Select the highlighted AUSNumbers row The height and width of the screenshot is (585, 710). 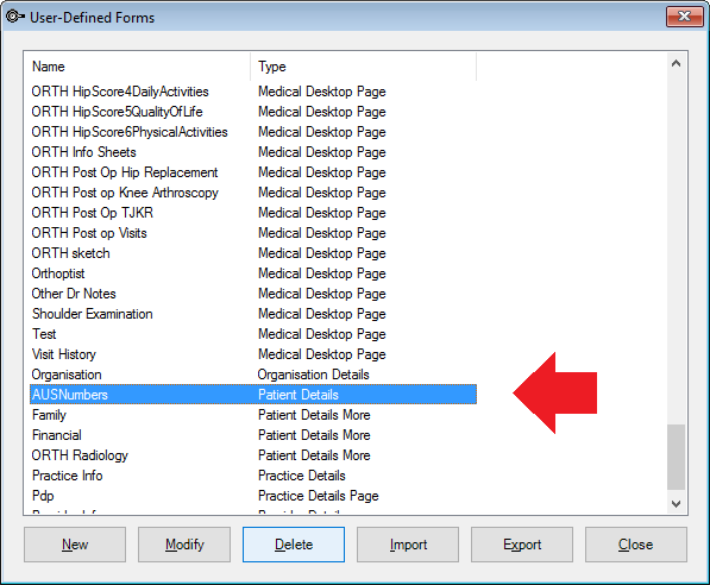tap(254, 394)
